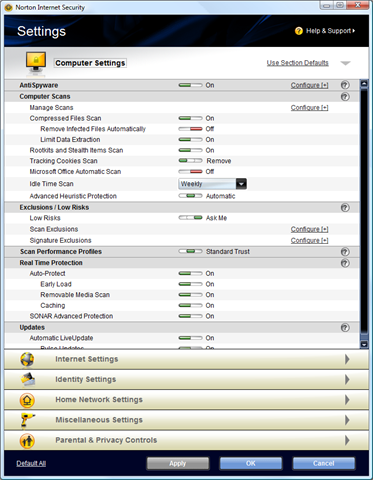This screenshot has height=480, width=373.
Task: Open help icon for Exclusions / Low Risks
Action: pyautogui.click(x=345, y=208)
